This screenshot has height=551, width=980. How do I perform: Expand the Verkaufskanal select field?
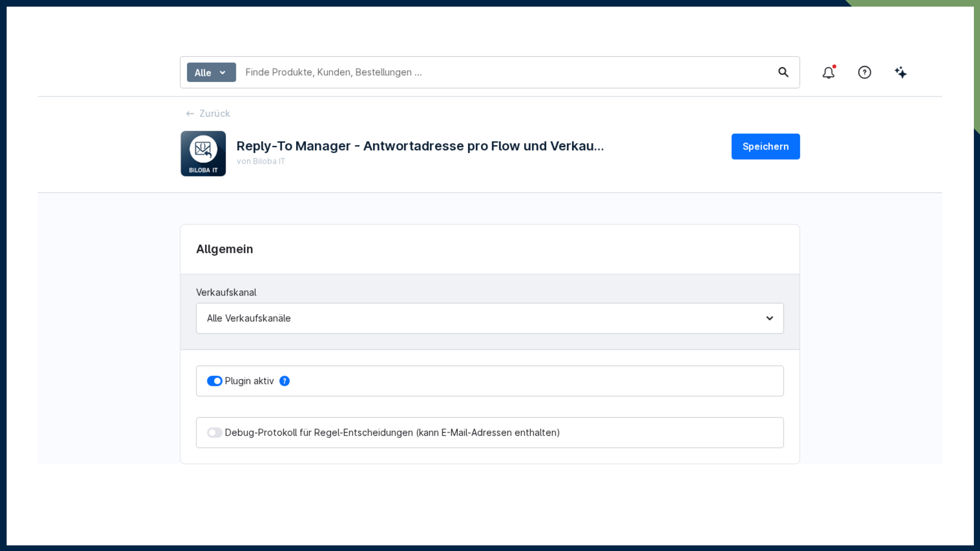pos(489,318)
